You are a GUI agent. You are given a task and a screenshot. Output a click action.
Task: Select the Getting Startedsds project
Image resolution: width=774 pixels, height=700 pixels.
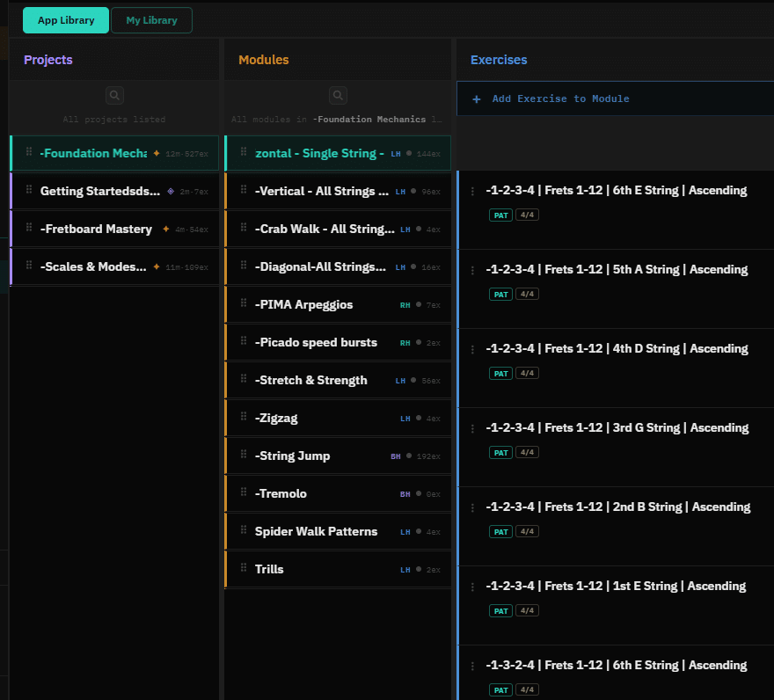(x=114, y=191)
